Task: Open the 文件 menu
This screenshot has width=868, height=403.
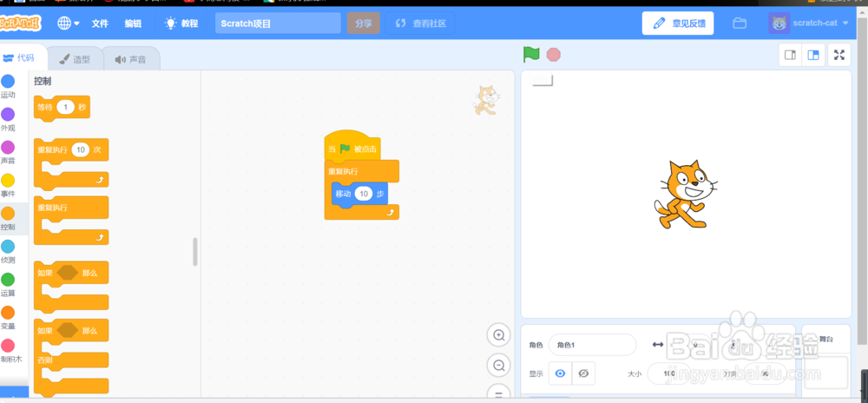Action: point(100,23)
